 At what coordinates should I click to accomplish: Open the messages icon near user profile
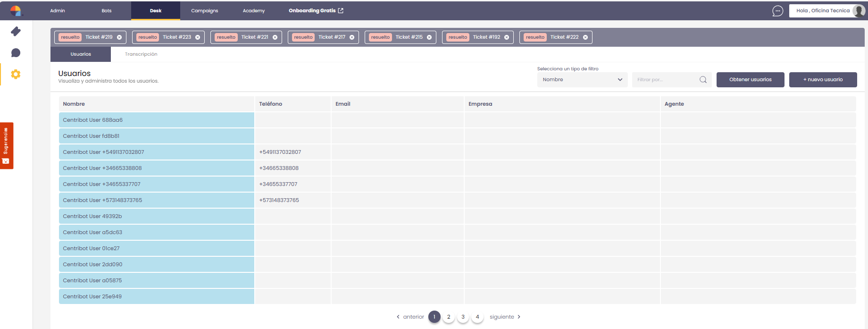tap(777, 11)
